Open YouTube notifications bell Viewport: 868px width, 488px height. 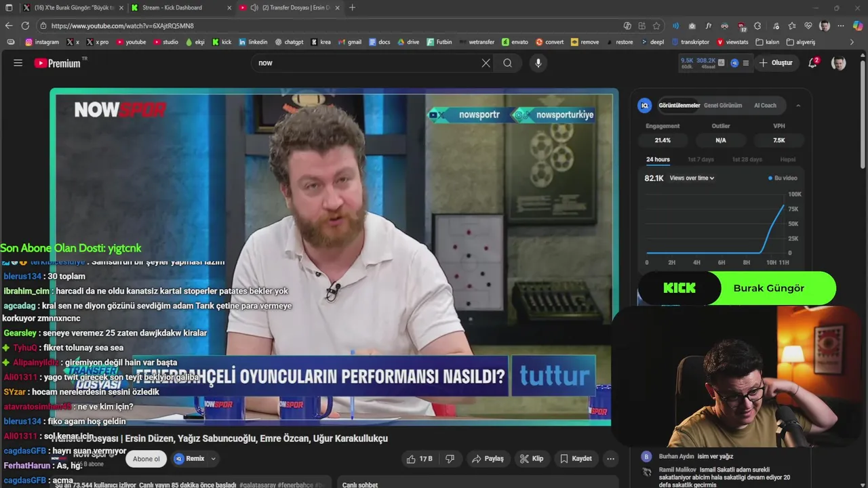tap(813, 63)
